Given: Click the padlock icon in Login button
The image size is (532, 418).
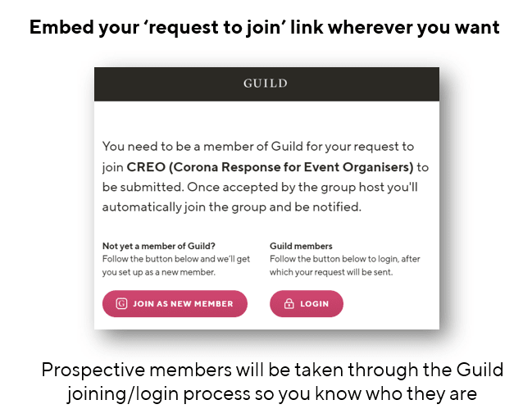Looking at the screenshot, I should coord(289,303).
